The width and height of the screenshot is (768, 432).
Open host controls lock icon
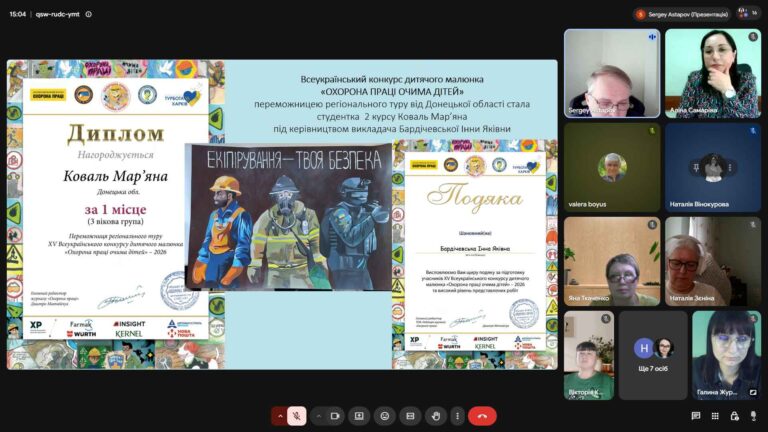[x=734, y=416]
